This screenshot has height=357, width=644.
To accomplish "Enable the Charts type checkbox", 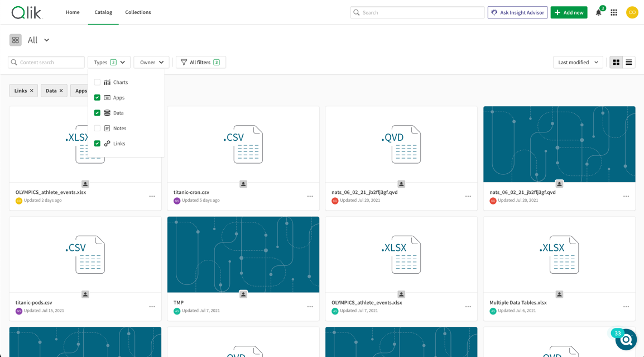I will pos(97,82).
